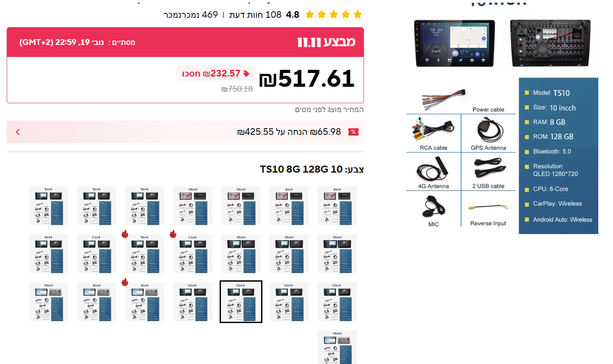Expand the discount offer using the left chevron

[x=17, y=132]
